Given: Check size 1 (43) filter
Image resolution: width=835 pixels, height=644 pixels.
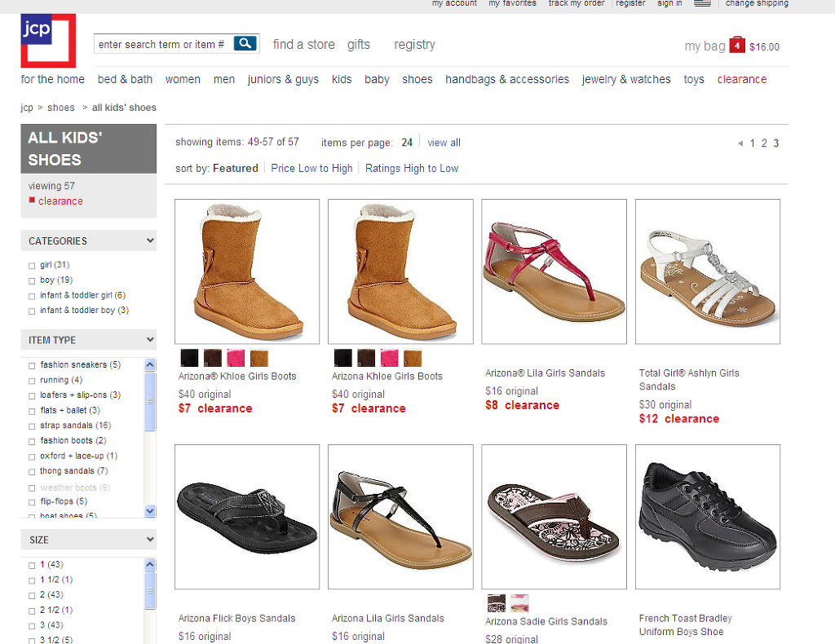Looking at the screenshot, I should pyautogui.click(x=32, y=565).
